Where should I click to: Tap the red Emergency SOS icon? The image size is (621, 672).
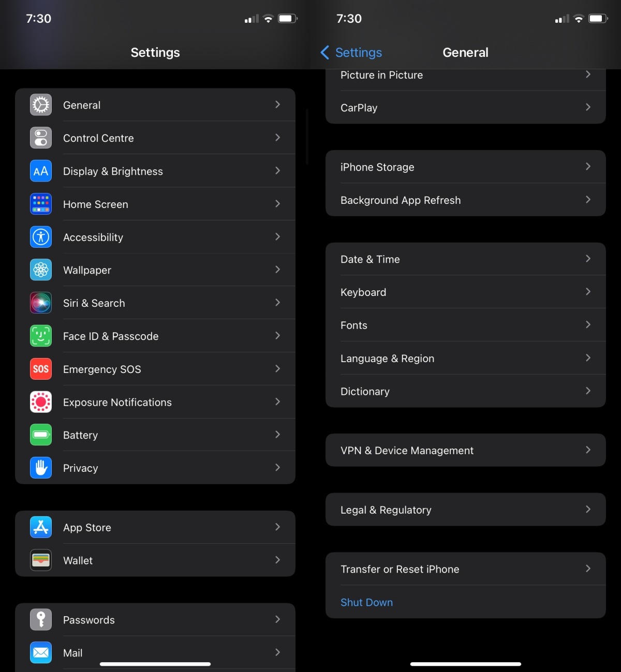tap(41, 369)
